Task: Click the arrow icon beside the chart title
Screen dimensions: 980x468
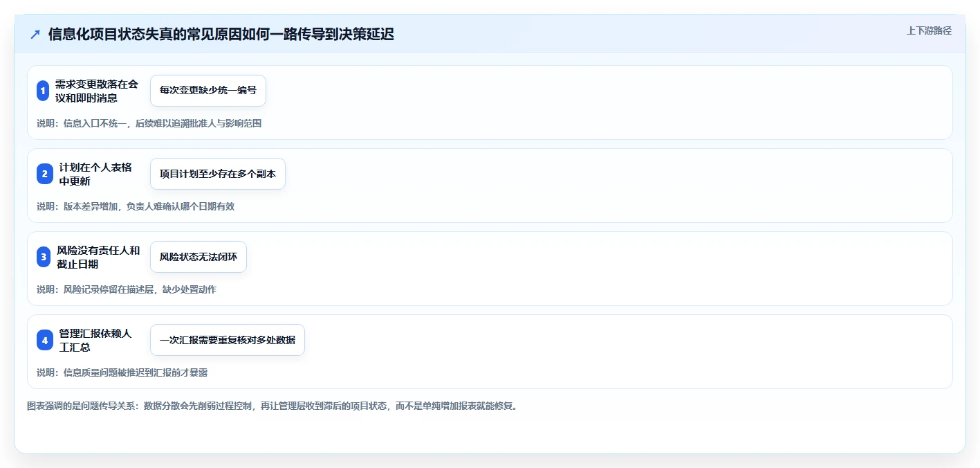Action: point(35,35)
